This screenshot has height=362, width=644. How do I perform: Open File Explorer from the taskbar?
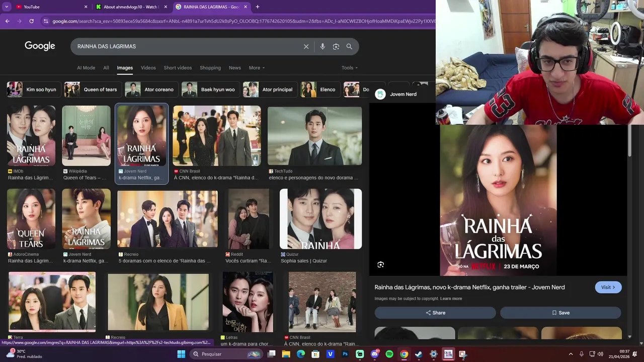coord(286,354)
